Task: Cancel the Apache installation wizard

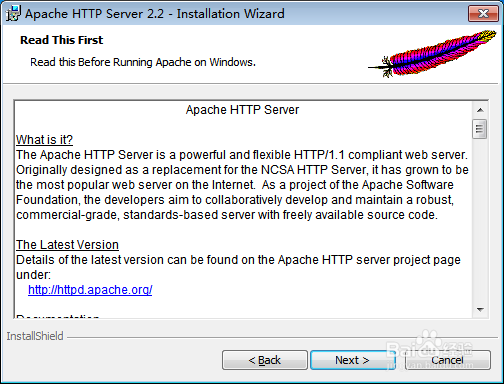Action: coord(448,360)
